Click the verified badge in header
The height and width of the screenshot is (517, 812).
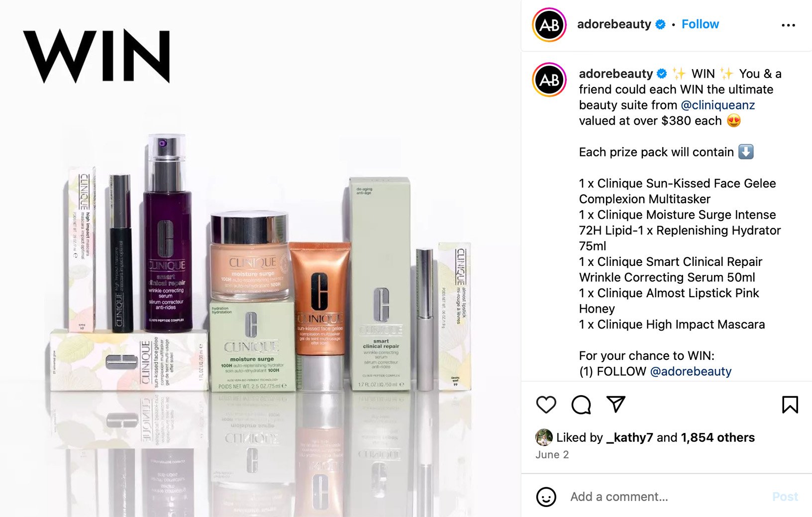[660, 24]
